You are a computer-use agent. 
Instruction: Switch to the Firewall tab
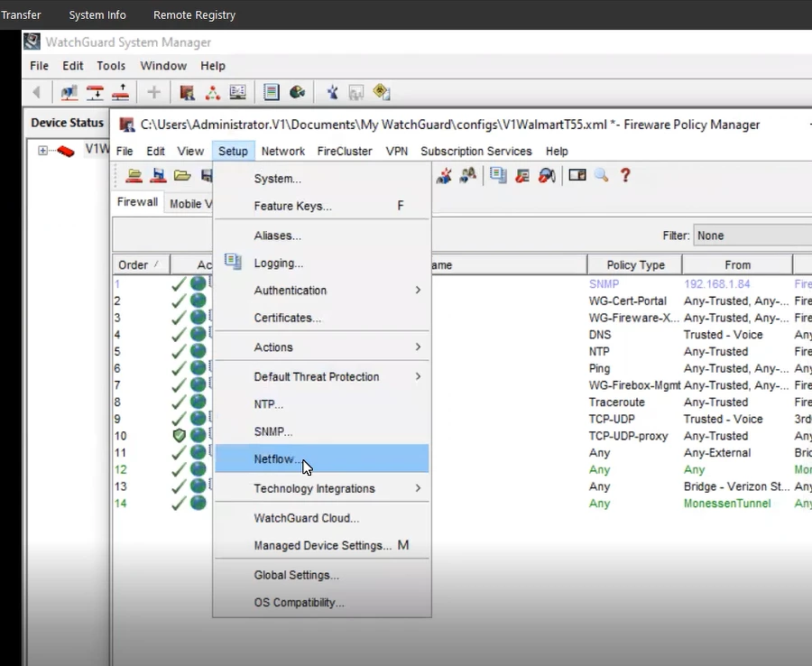[x=137, y=202]
